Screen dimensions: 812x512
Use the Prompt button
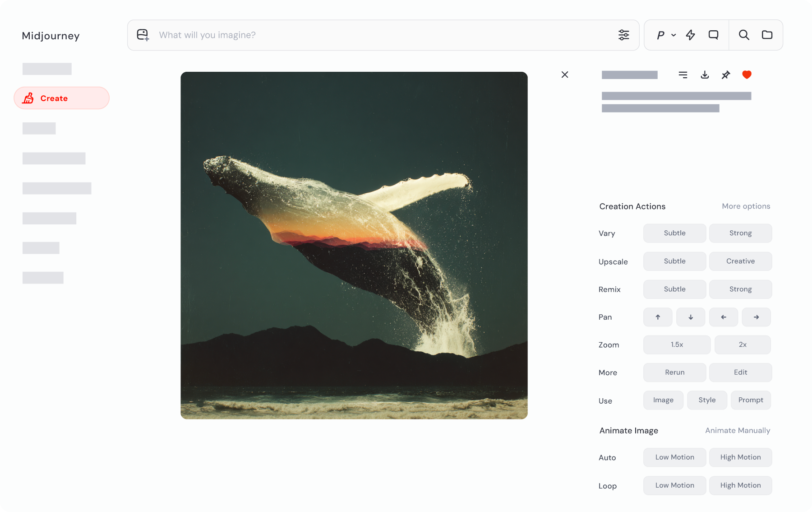click(751, 400)
